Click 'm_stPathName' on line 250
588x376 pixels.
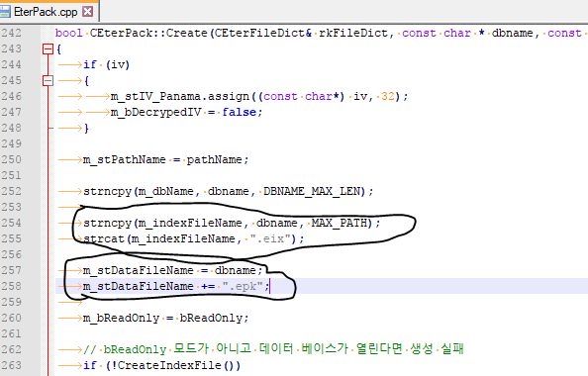pos(125,160)
